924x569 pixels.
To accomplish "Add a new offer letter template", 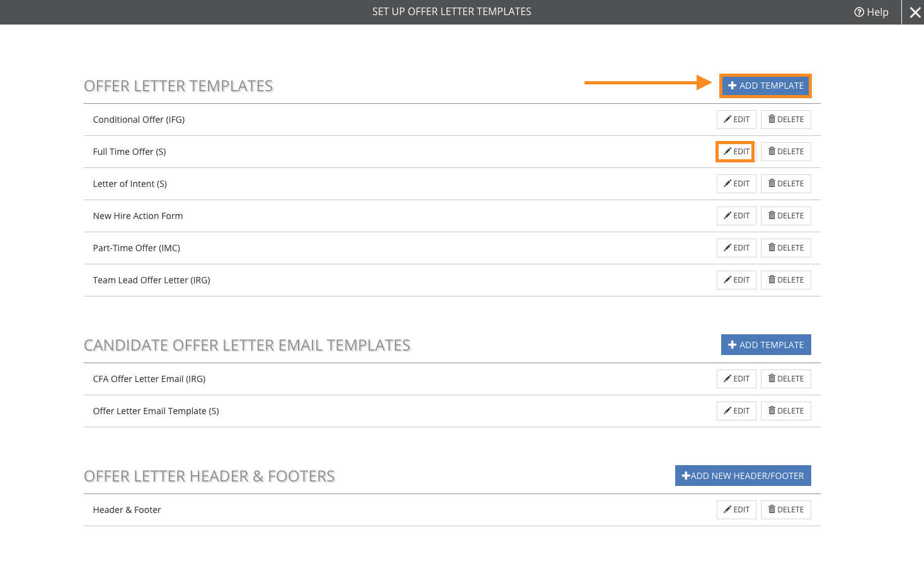I will (765, 86).
